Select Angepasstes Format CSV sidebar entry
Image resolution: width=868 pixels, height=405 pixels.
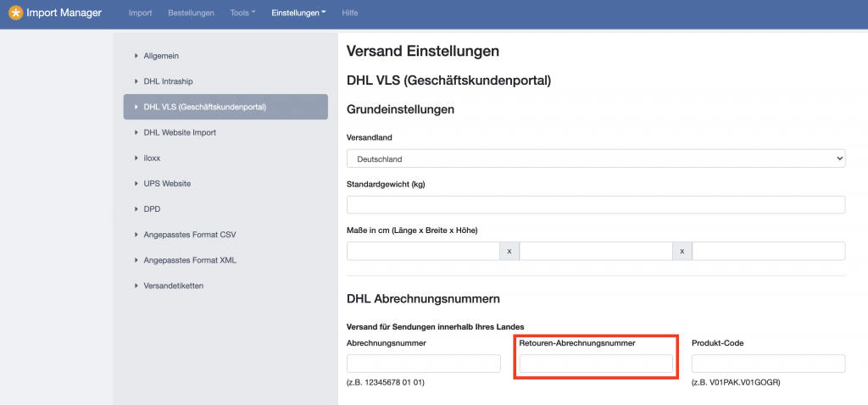[x=190, y=235]
